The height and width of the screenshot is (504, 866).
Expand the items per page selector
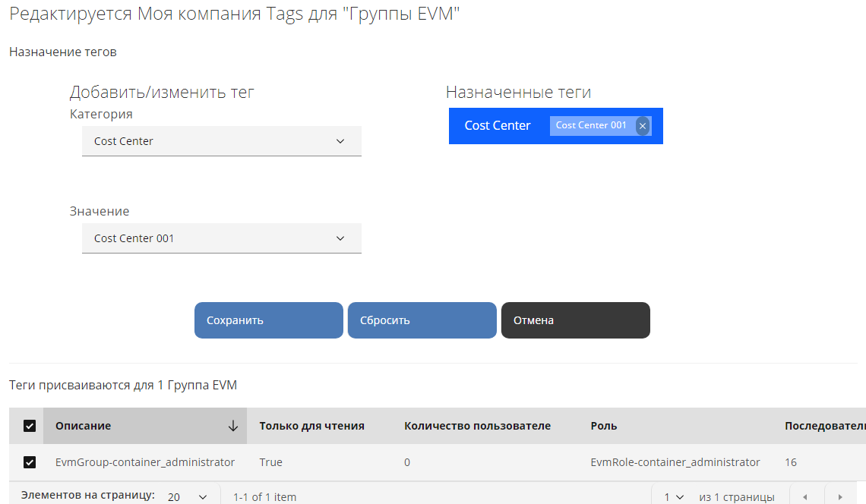point(188,496)
